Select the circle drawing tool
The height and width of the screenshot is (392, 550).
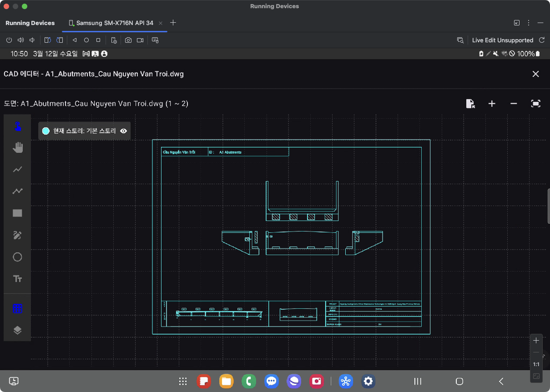click(x=17, y=257)
